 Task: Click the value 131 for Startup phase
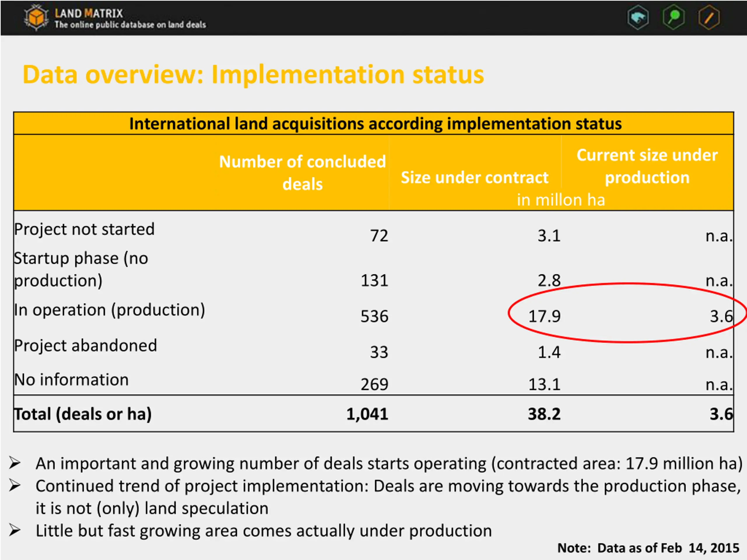pos(374,280)
